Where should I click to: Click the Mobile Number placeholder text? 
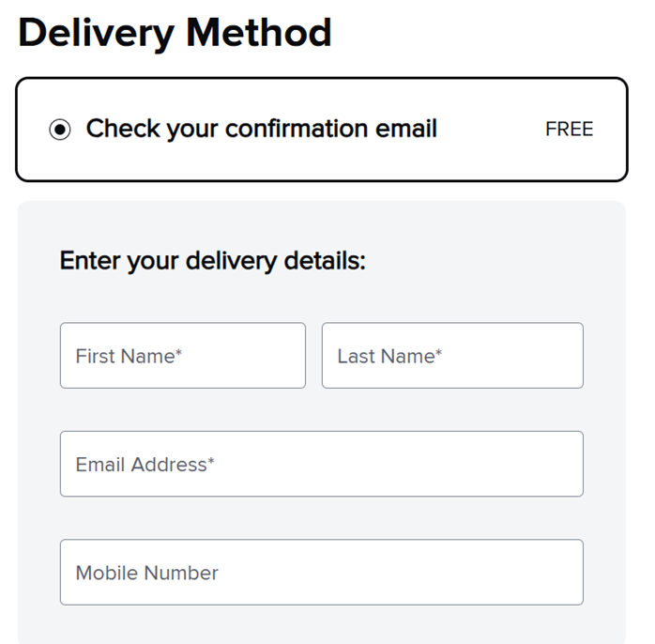coord(146,573)
